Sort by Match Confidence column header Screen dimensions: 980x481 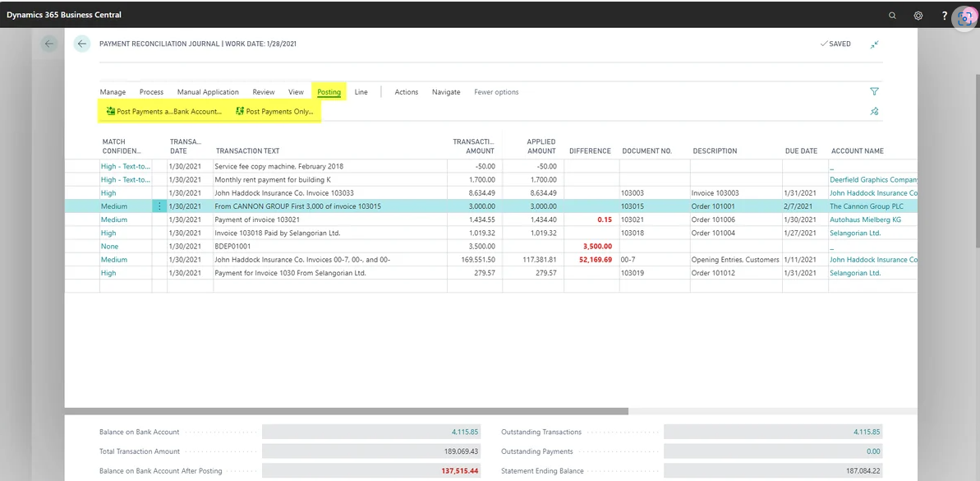pos(122,146)
